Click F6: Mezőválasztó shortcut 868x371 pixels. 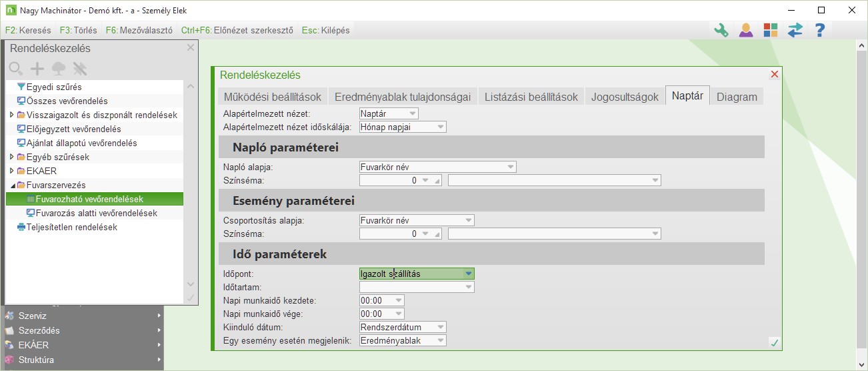pyautogui.click(x=139, y=30)
